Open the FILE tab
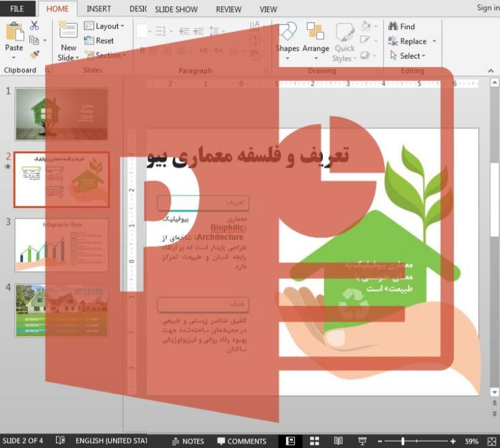 tap(17, 9)
